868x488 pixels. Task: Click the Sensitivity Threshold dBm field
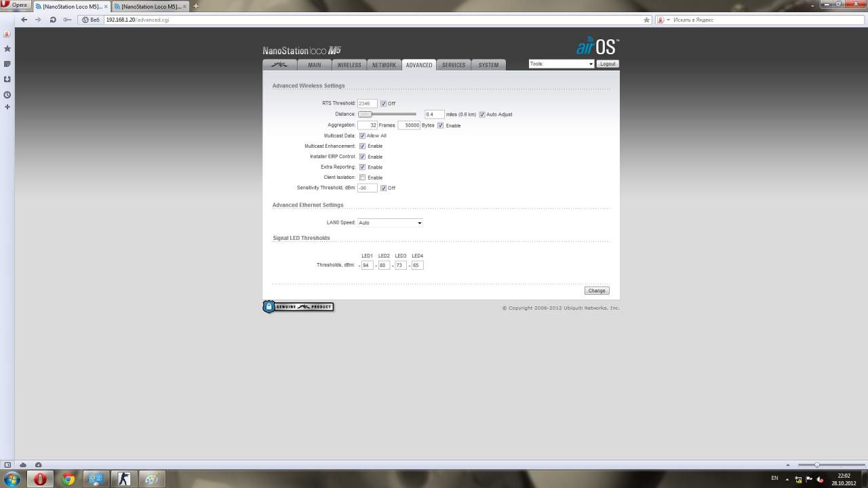367,188
